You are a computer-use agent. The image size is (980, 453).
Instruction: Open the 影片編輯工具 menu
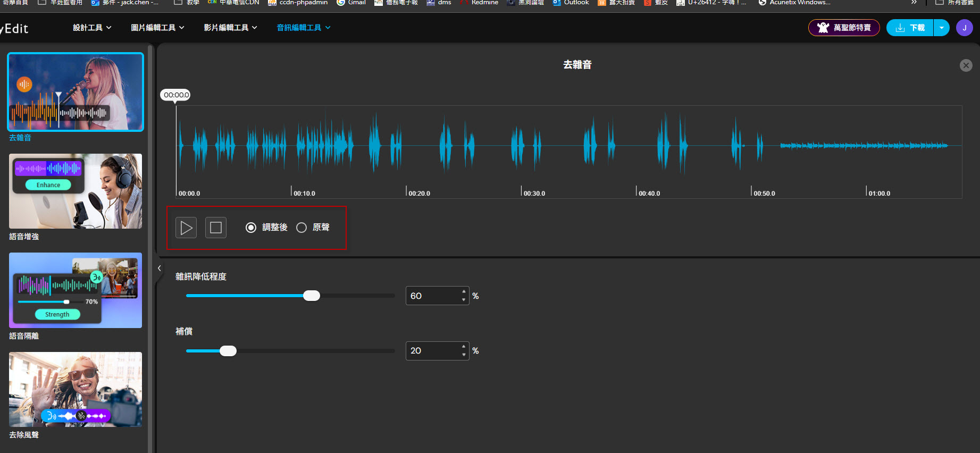pyautogui.click(x=230, y=28)
